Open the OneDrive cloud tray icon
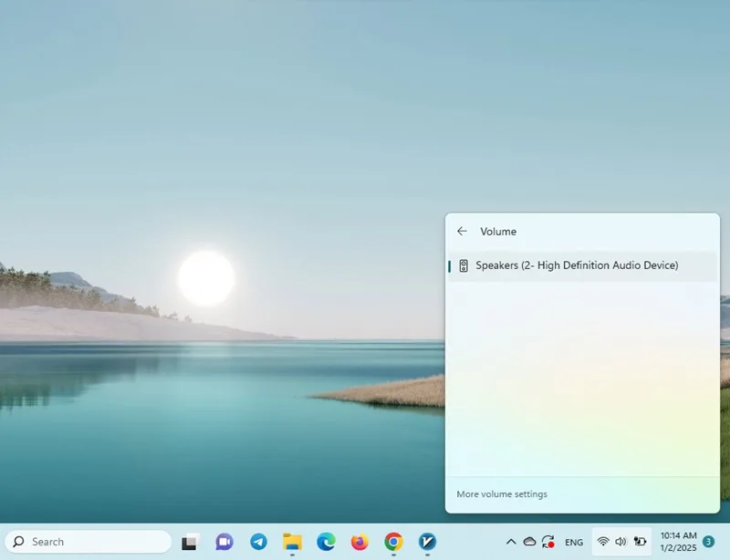The image size is (730, 560). [x=529, y=542]
